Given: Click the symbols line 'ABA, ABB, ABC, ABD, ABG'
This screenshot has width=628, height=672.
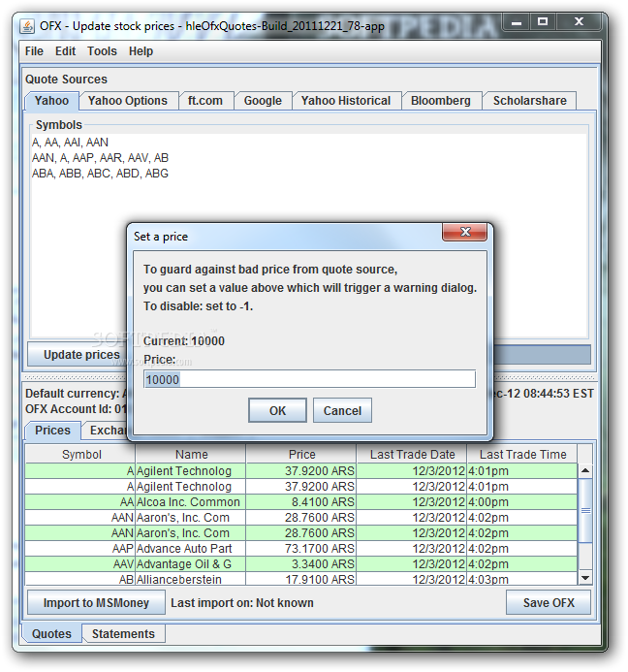Looking at the screenshot, I should coord(100,174).
